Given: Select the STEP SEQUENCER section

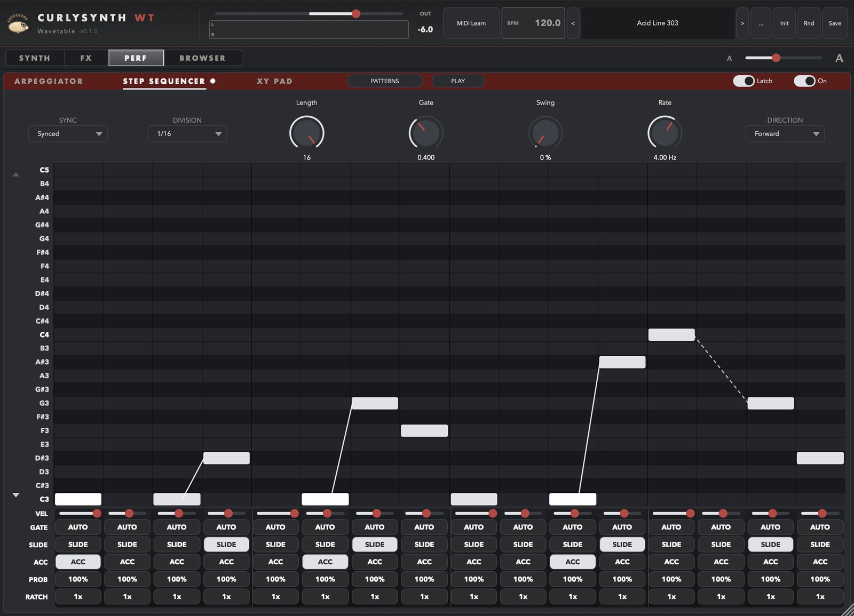Looking at the screenshot, I should pos(164,81).
